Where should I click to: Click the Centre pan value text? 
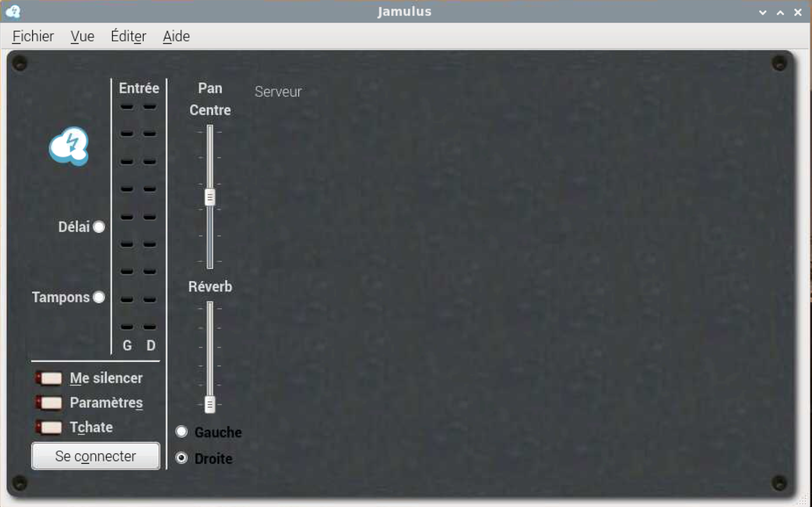point(210,110)
